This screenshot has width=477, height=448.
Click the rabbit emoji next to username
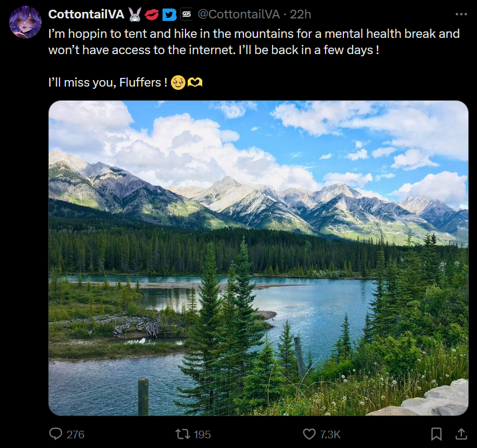point(135,15)
